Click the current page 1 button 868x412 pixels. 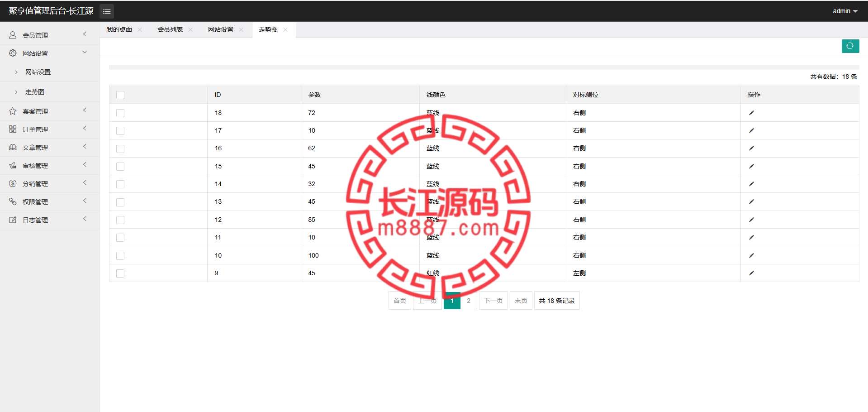click(452, 301)
